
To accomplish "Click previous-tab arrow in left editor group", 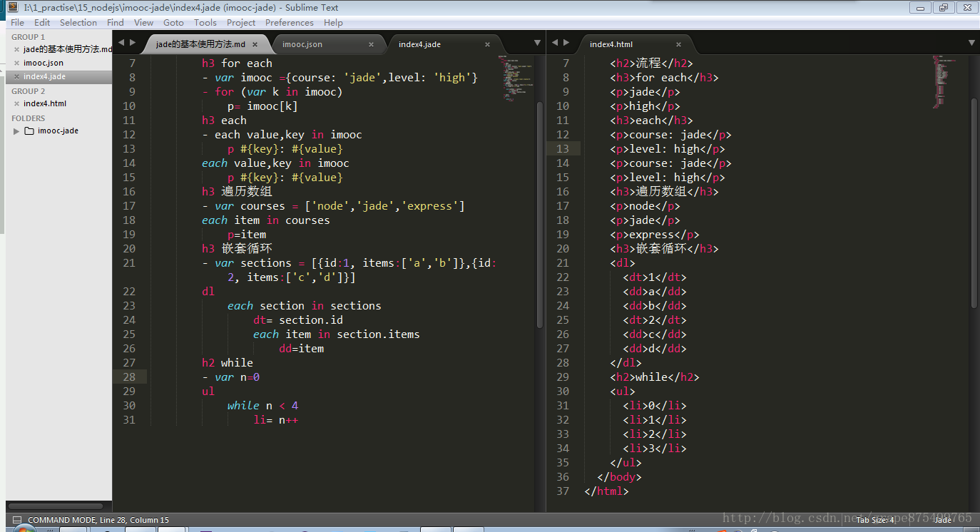I will point(121,43).
